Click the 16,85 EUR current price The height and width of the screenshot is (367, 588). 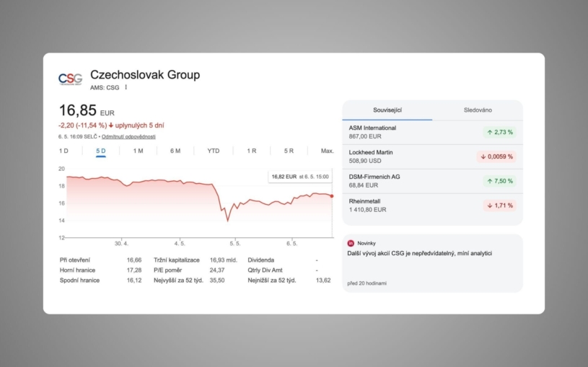87,110
